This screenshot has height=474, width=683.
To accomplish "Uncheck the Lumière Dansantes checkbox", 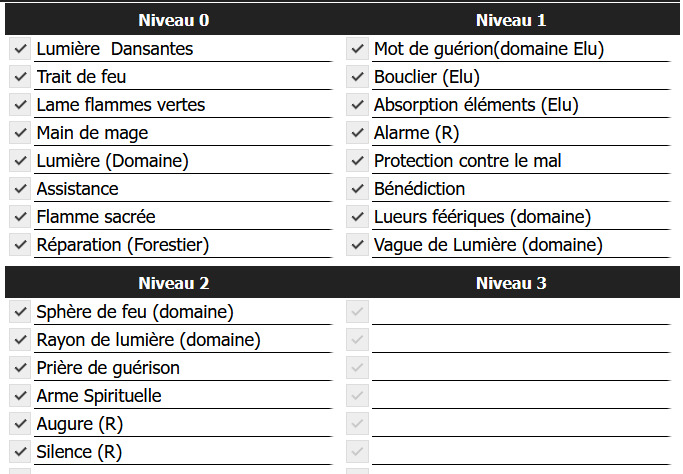I will point(19,48).
